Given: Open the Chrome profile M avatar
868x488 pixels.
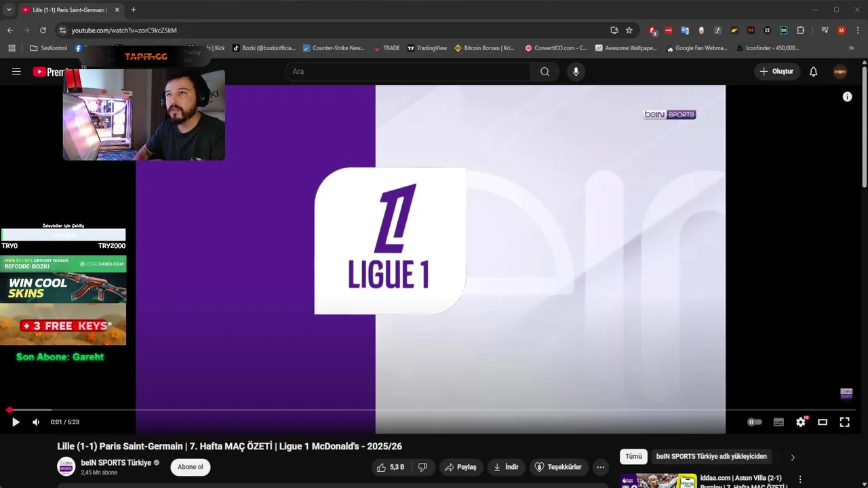Looking at the screenshot, I should pos(842,30).
